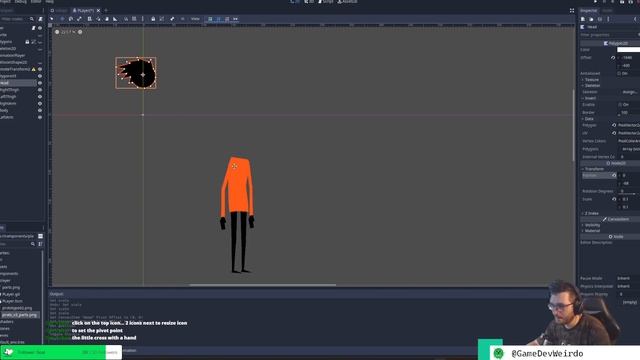Activate the Ruler Mode tool

pos(115,19)
